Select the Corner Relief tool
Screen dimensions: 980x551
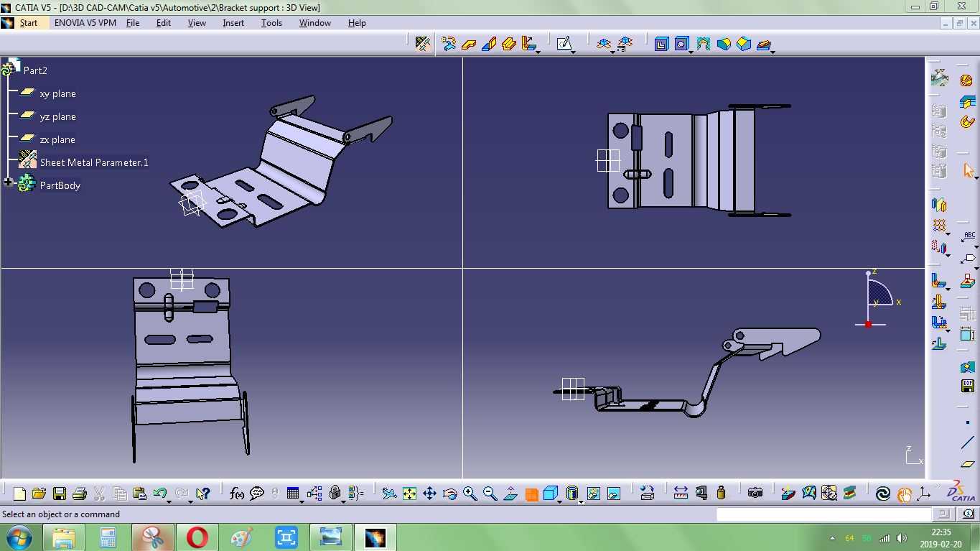[703, 44]
